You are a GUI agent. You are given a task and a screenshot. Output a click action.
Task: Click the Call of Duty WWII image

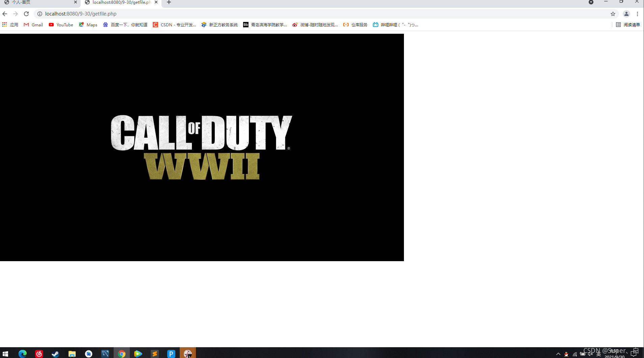[202, 147]
